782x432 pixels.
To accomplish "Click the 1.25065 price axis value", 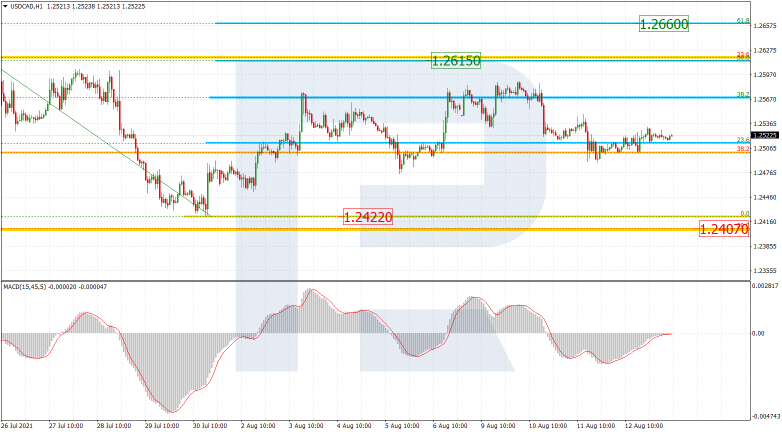I will pyautogui.click(x=765, y=148).
